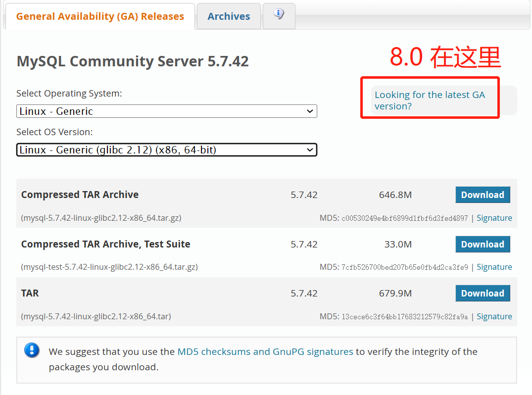Screen dimensions: 532x395
Task: Download the Test Suite TAR archive
Action: (x=483, y=245)
